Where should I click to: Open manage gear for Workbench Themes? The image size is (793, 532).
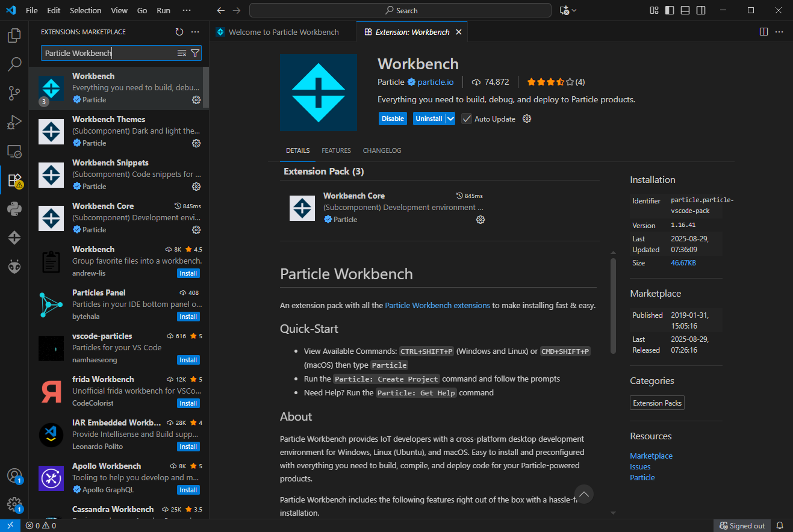pyautogui.click(x=196, y=143)
